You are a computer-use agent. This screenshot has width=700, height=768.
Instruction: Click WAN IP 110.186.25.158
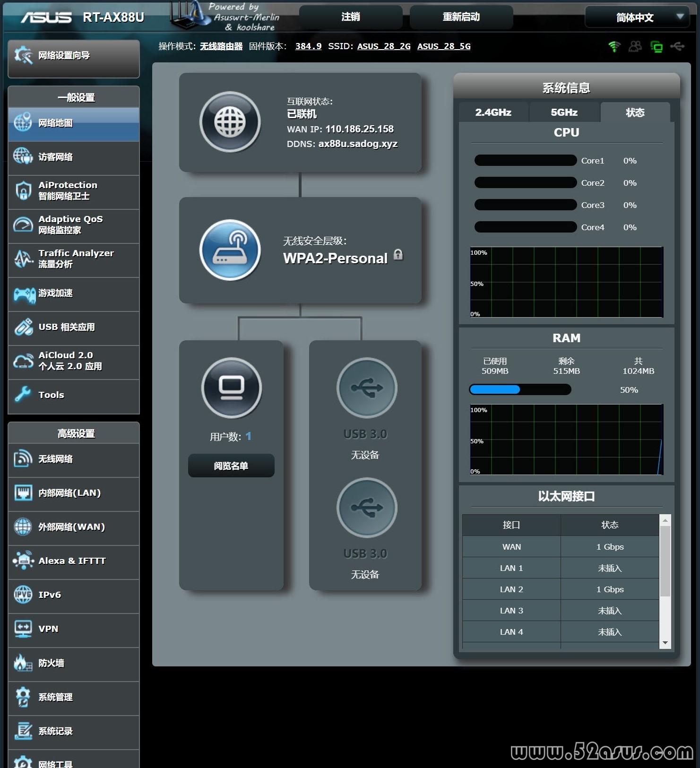click(x=360, y=129)
